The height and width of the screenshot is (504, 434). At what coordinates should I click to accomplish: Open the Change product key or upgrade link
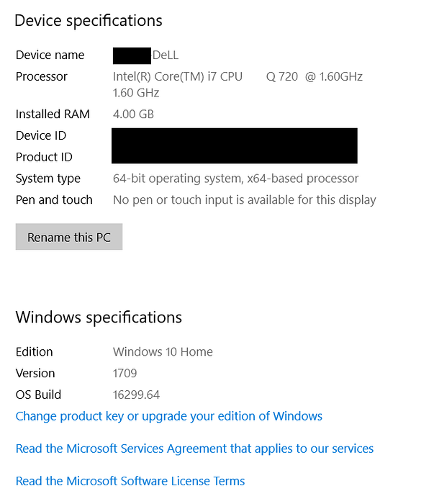point(168,416)
